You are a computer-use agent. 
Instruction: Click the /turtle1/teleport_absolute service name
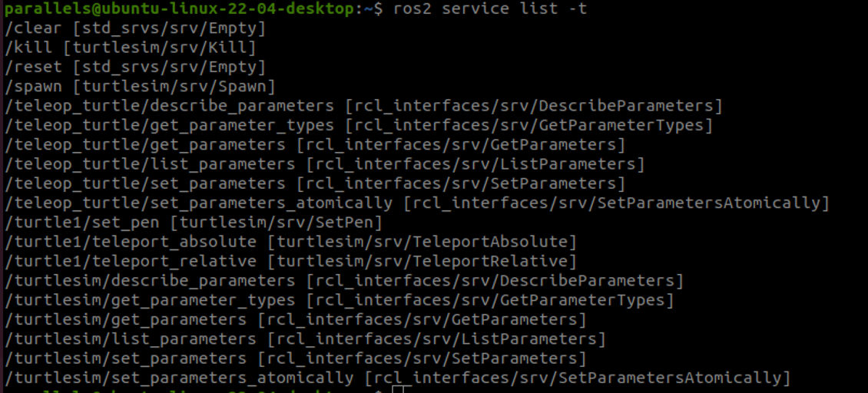click(131, 242)
